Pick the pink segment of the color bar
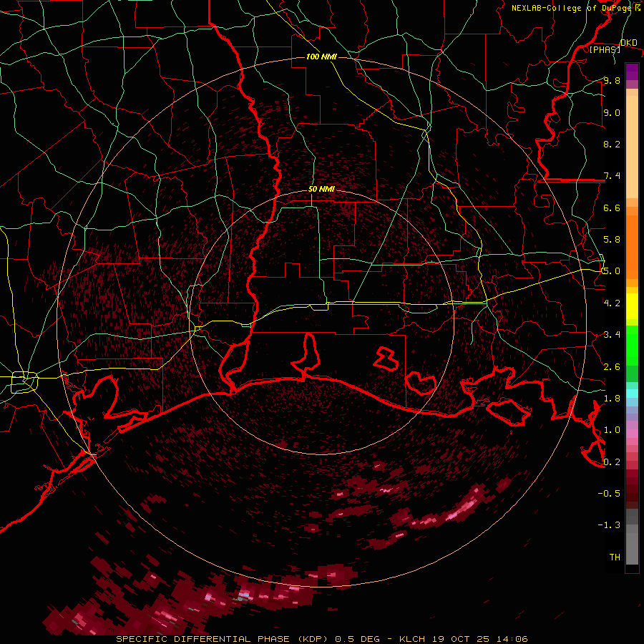Screen dimensions: 644x644 pyautogui.click(x=632, y=434)
